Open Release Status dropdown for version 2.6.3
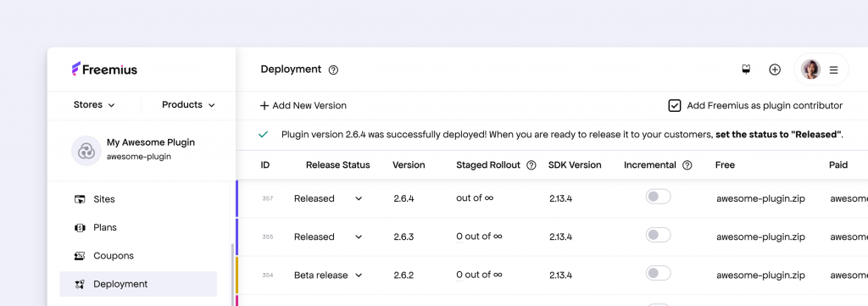Screen dimensions: 868x306 [x=328, y=236]
